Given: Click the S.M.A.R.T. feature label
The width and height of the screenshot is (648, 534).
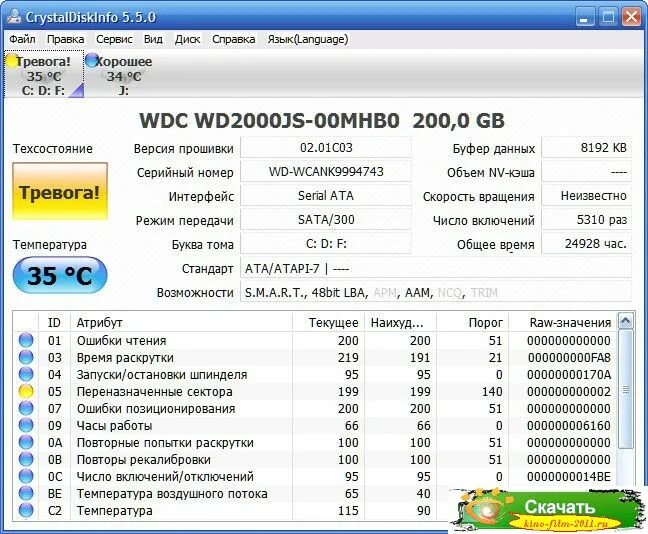Looking at the screenshot, I should click(x=275, y=293).
